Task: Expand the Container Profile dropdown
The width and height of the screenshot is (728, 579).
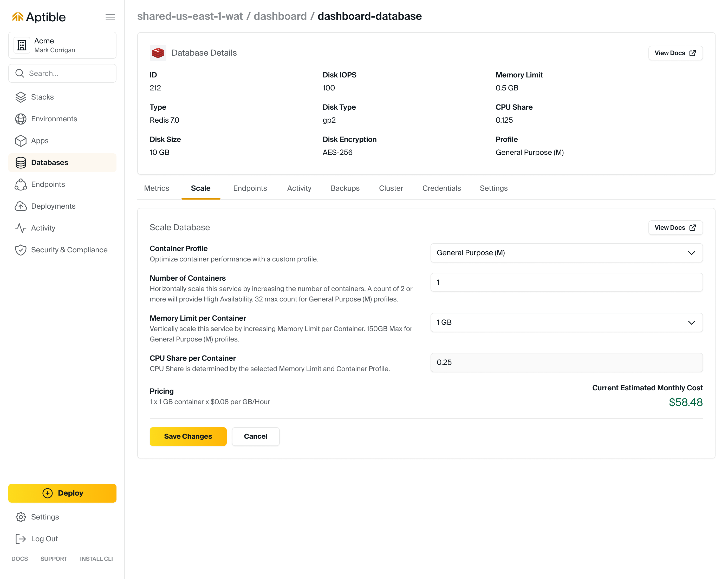Action: click(566, 253)
